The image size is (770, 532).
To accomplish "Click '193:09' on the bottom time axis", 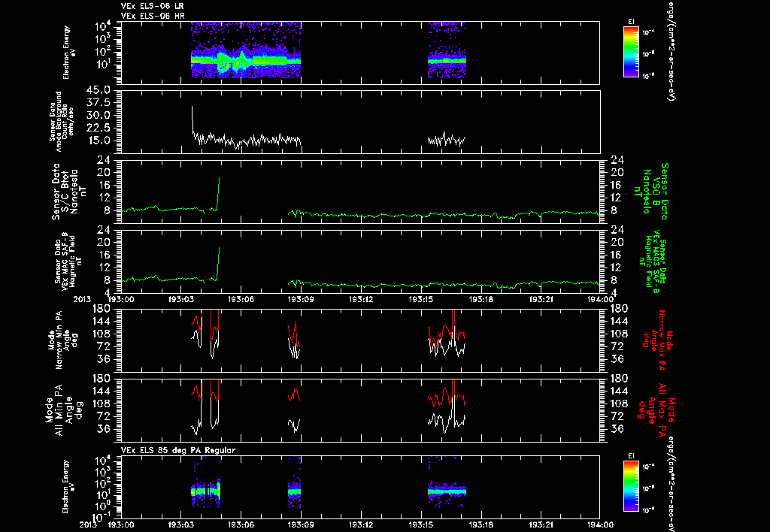I will [x=301, y=524].
